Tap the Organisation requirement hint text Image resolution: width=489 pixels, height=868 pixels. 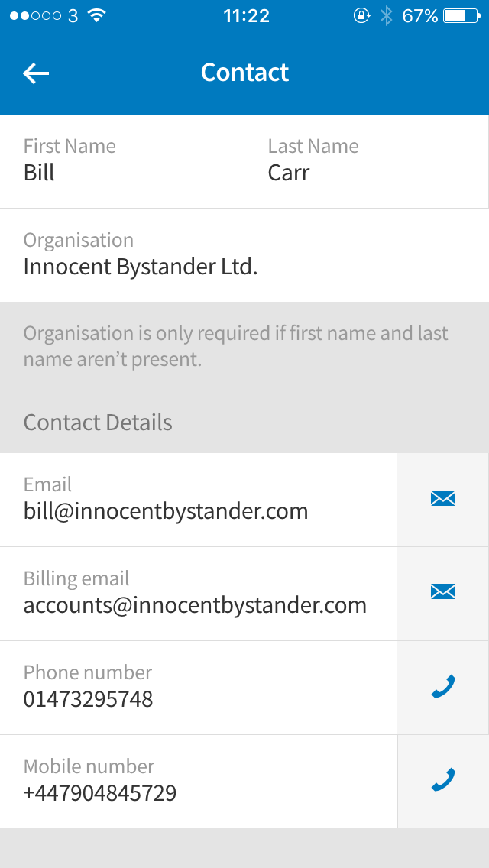(235, 346)
